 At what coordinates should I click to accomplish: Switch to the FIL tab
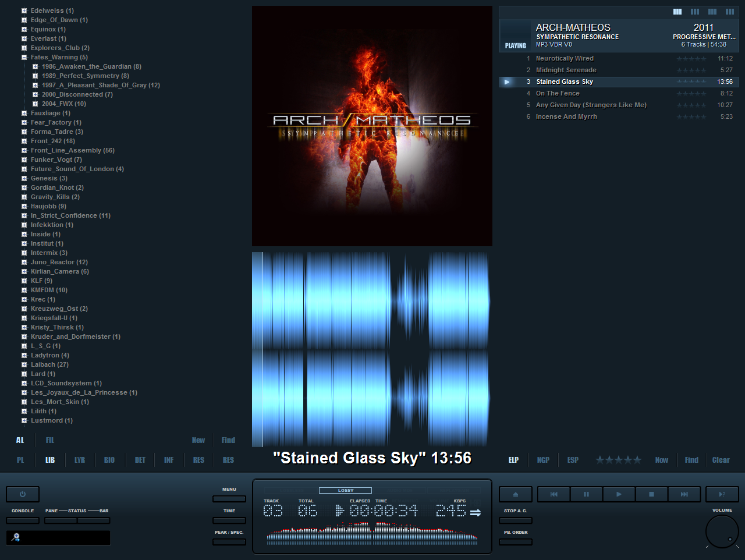50,441
